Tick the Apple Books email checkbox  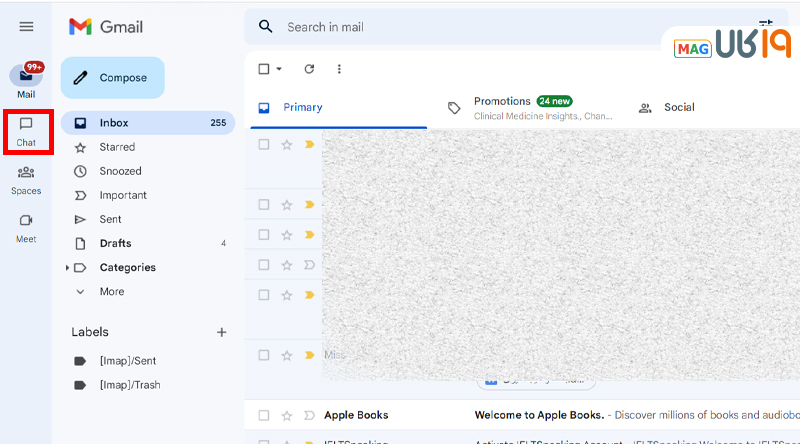(x=264, y=415)
